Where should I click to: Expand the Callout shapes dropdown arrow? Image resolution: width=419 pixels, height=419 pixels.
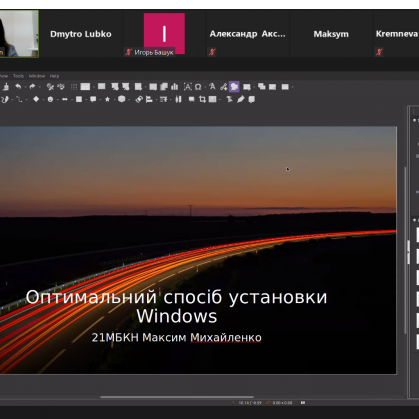100,99
